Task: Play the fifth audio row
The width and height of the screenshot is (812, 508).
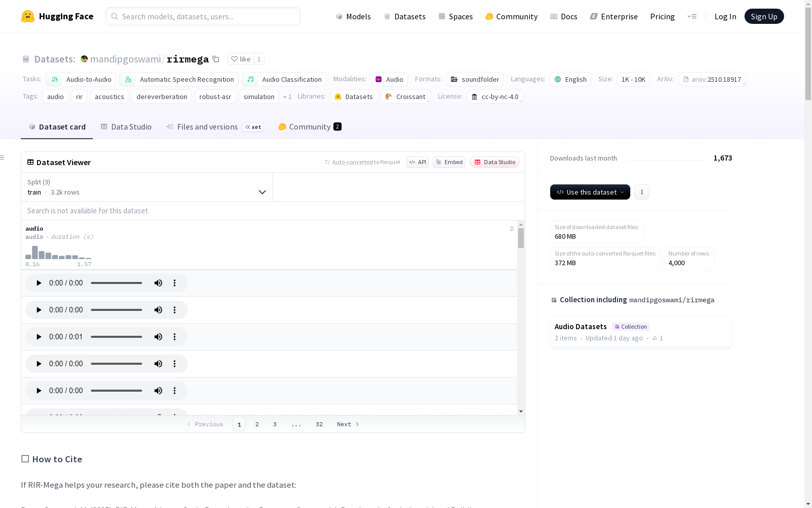Action: click(39, 391)
